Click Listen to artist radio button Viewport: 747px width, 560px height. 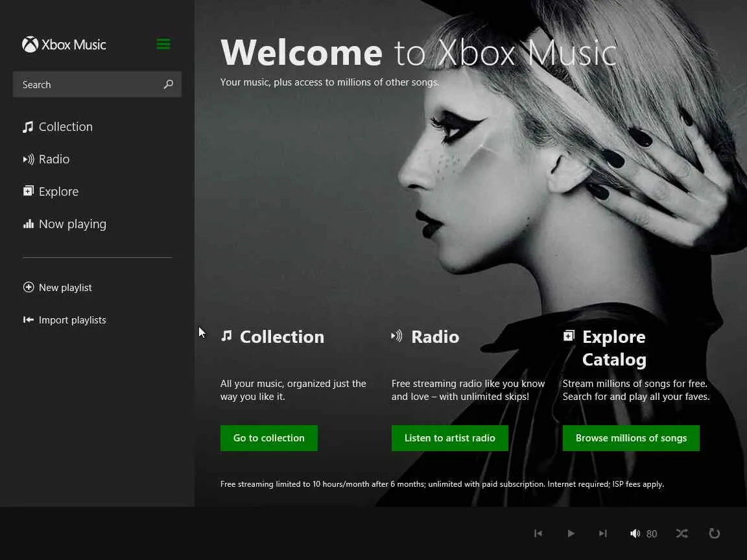450,438
